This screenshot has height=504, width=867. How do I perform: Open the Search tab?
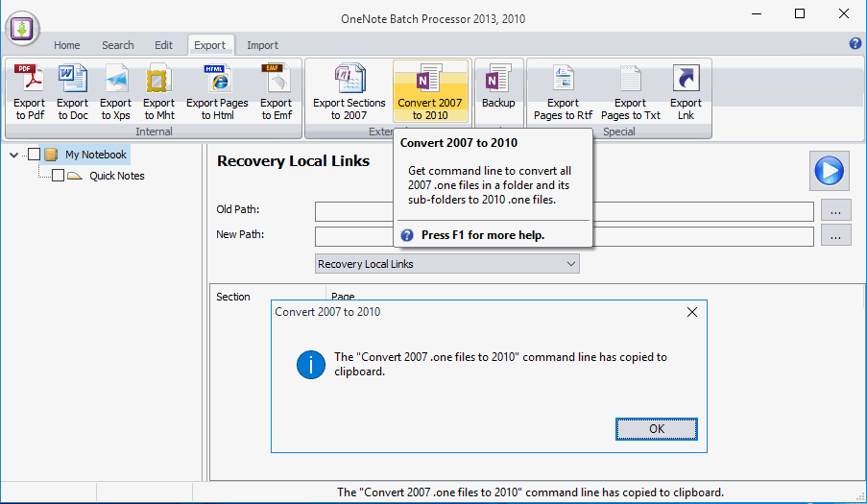(118, 45)
